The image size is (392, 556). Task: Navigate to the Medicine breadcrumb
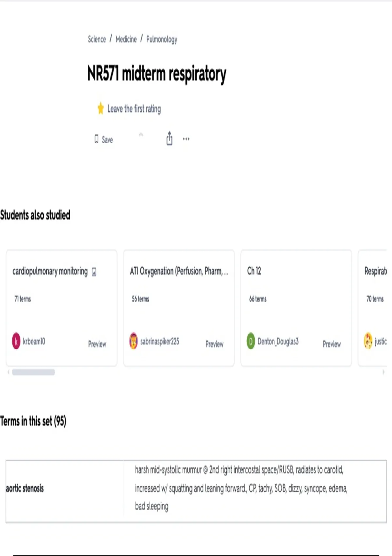126,39
